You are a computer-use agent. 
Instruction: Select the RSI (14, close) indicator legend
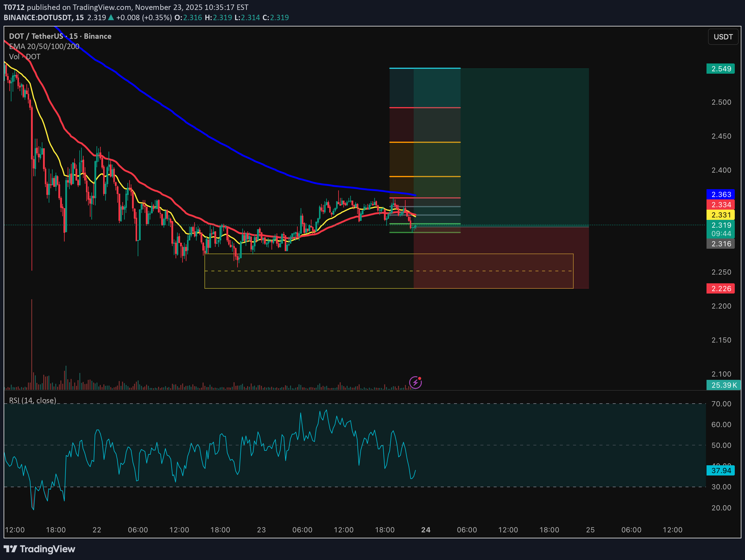tap(33, 400)
